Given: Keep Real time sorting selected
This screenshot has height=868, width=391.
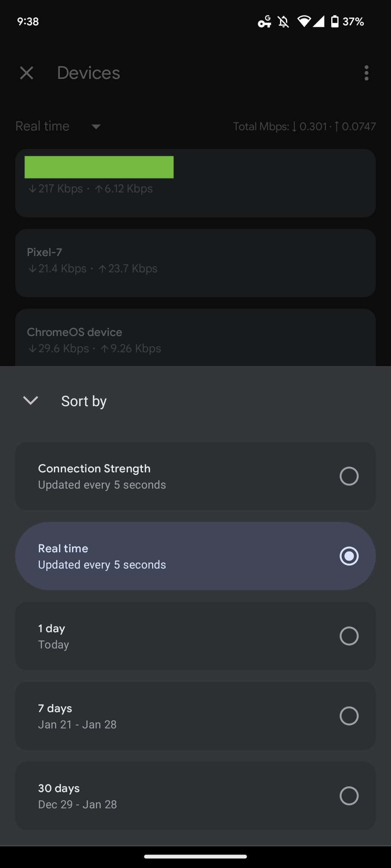Looking at the screenshot, I should coord(195,556).
